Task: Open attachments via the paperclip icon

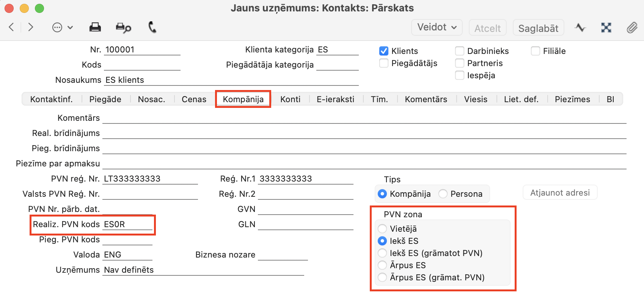Action: click(x=632, y=28)
